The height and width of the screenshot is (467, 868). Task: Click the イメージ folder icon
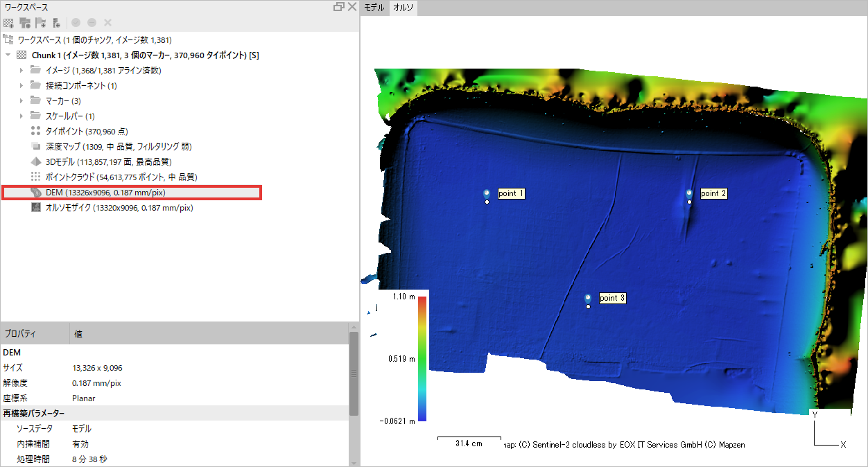click(36, 71)
